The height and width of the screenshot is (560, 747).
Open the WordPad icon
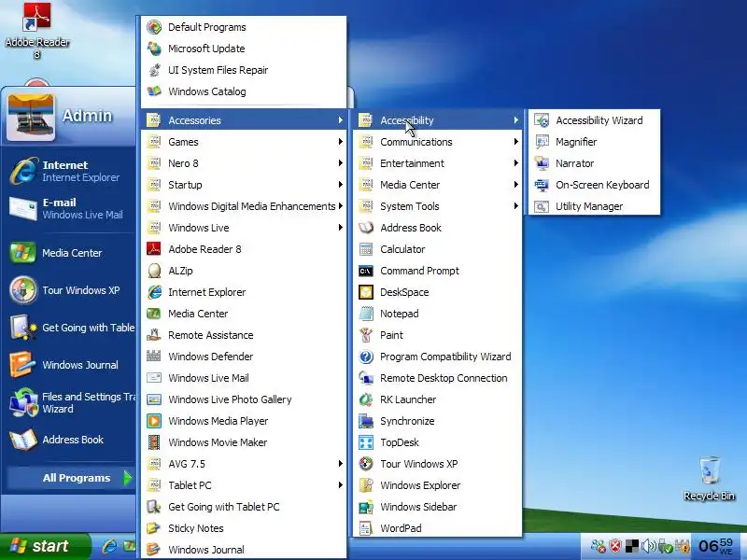coord(366,528)
